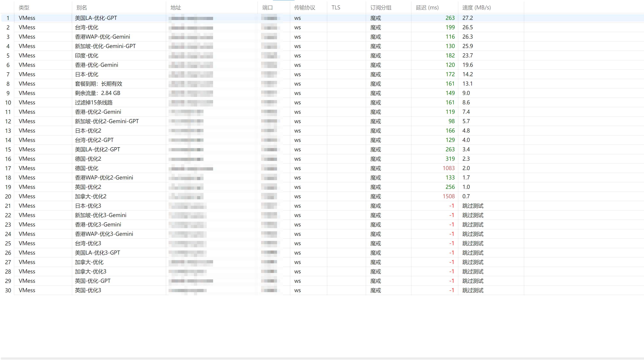644x360 pixels.
Task: Select the 日本-优化3 server row
Action: (x=322, y=206)
